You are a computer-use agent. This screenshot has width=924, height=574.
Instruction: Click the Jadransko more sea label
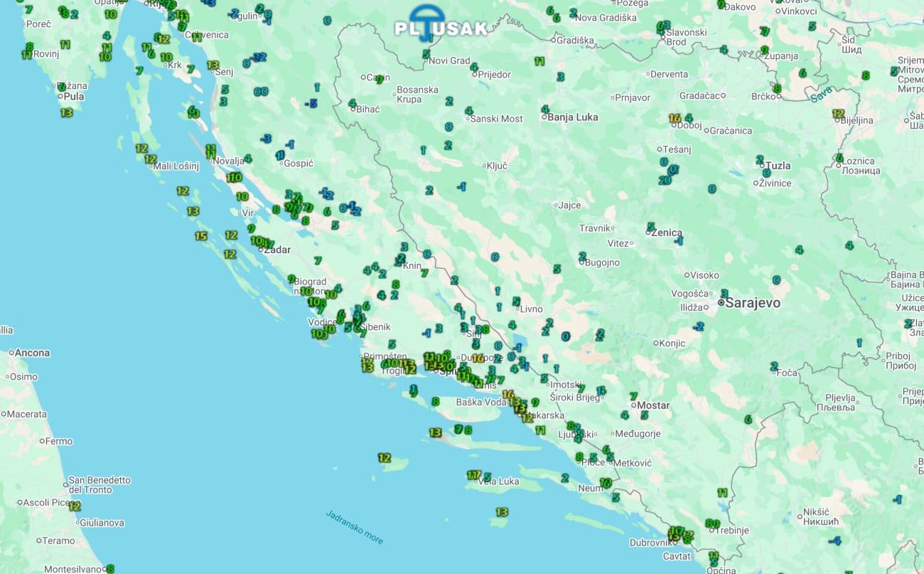click(354, 527)
